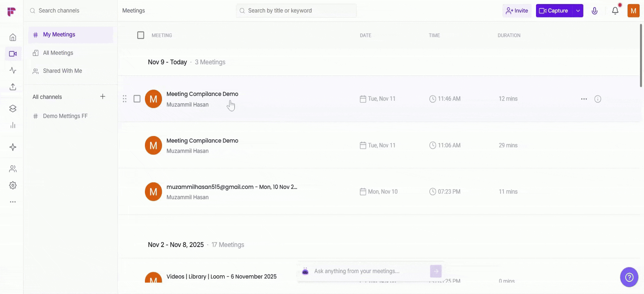Check the 11:46 AM meeting checkbox

tap(137, 99)
